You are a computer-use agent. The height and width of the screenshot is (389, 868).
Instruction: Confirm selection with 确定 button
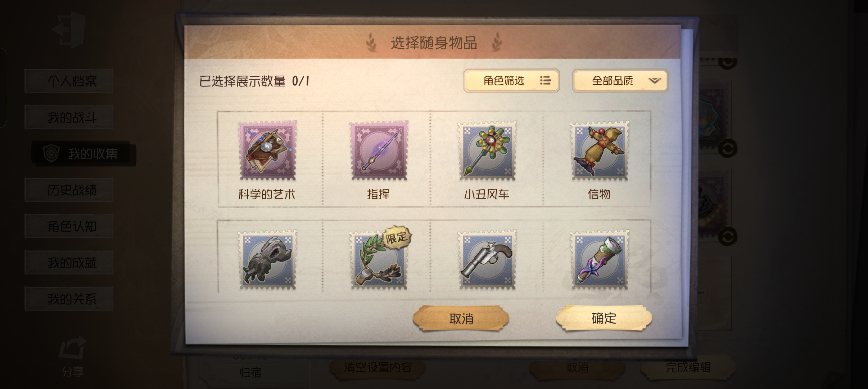(604, 318)
